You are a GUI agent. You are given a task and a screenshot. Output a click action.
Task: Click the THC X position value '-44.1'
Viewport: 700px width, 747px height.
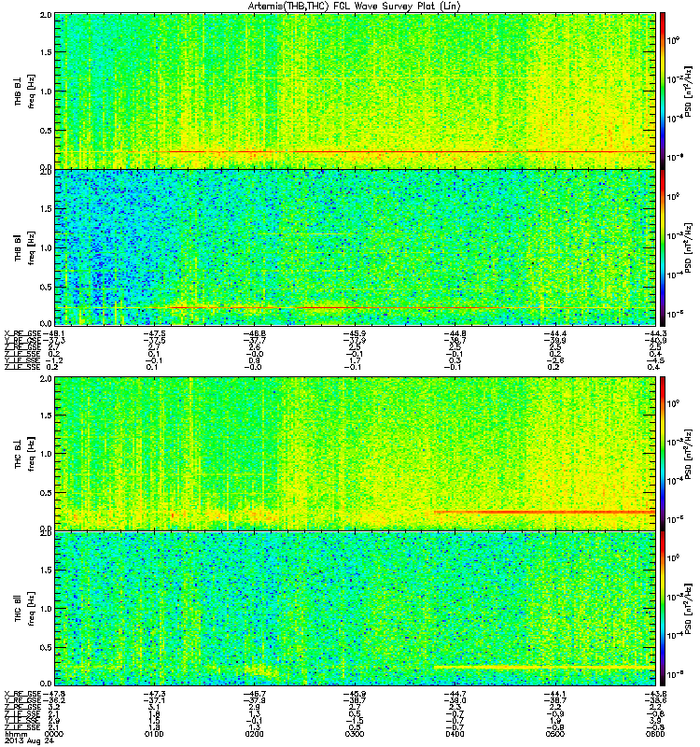coord(554,694)
